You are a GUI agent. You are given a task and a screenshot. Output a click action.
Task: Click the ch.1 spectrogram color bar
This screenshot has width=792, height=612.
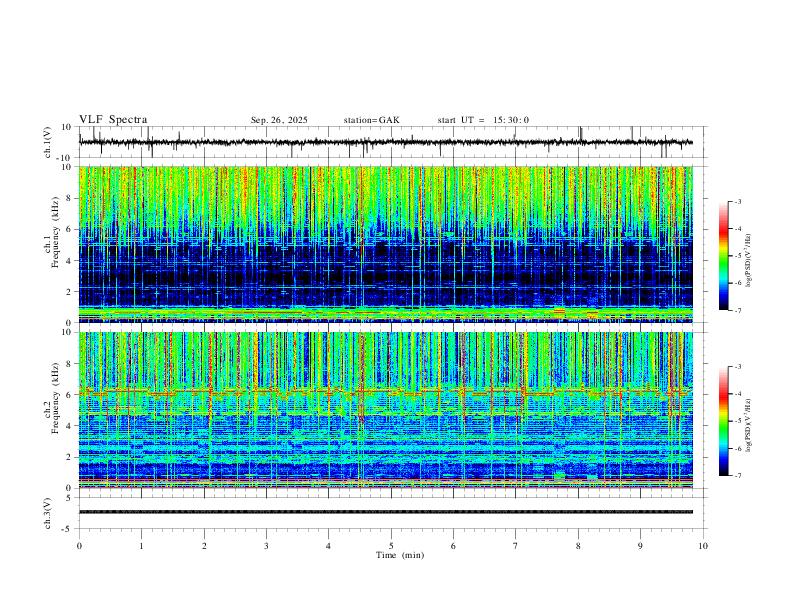[x=723, y=256]
